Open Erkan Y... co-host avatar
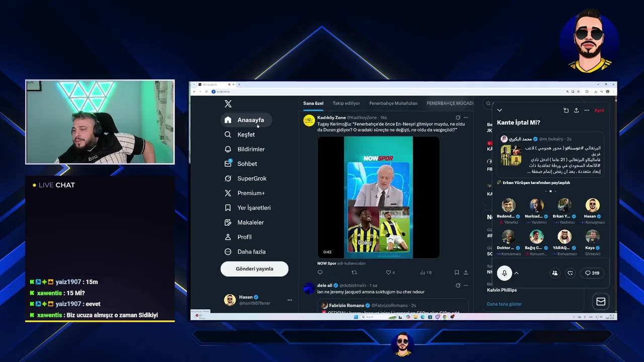The width and height of the screenshot is (644, 362). coord(565,205)
